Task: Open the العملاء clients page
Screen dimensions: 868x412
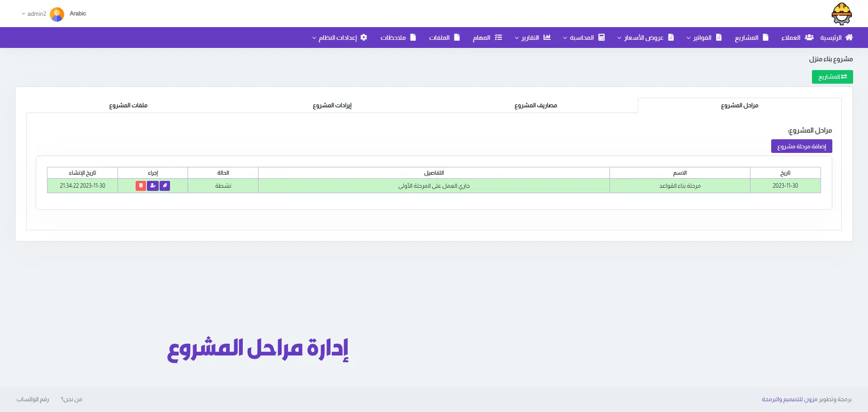Action: coord(797,38)
